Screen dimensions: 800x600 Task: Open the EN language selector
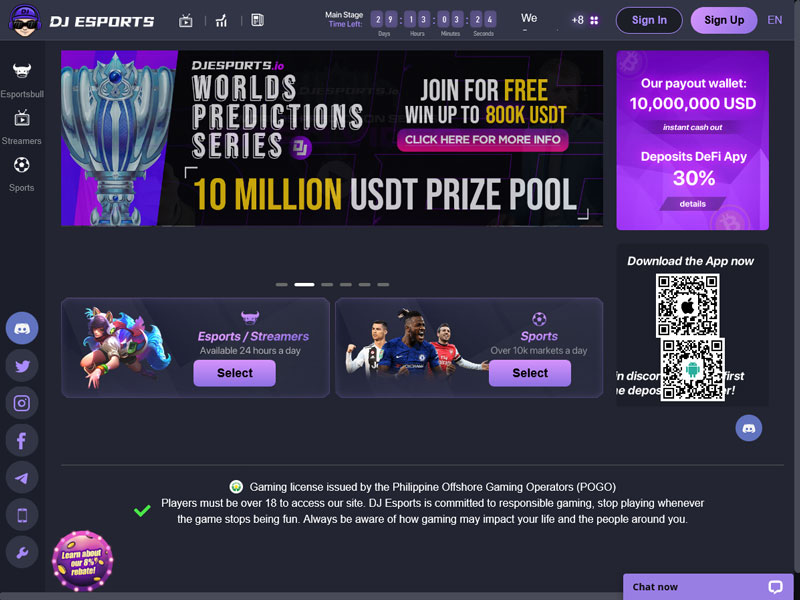(774, 20)
